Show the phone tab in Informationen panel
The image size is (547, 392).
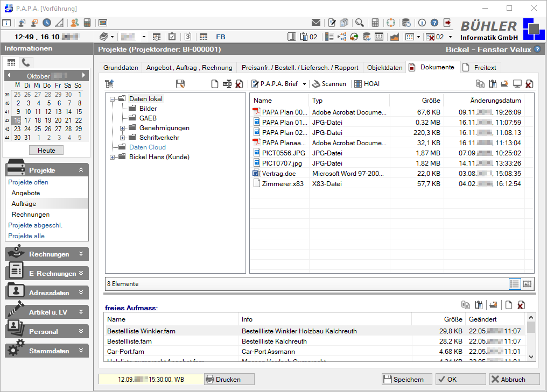point(26,62)
